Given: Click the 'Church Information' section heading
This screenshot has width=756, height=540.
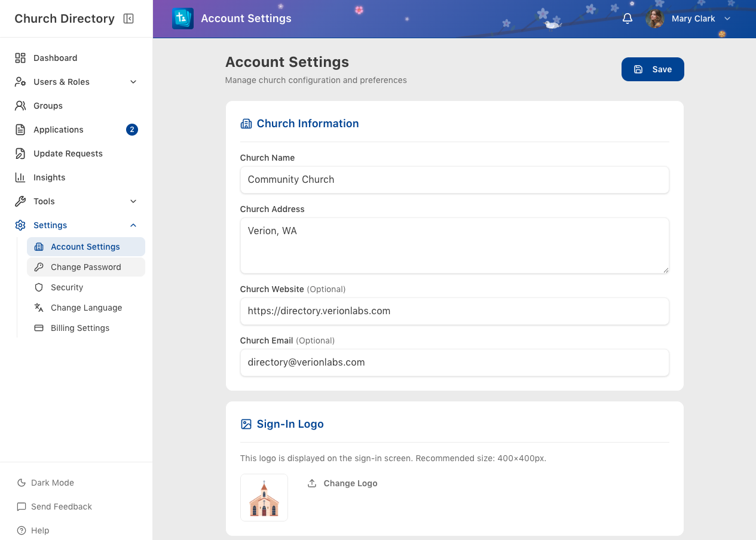Looking at the screenshot, I should tap(308, 124).
